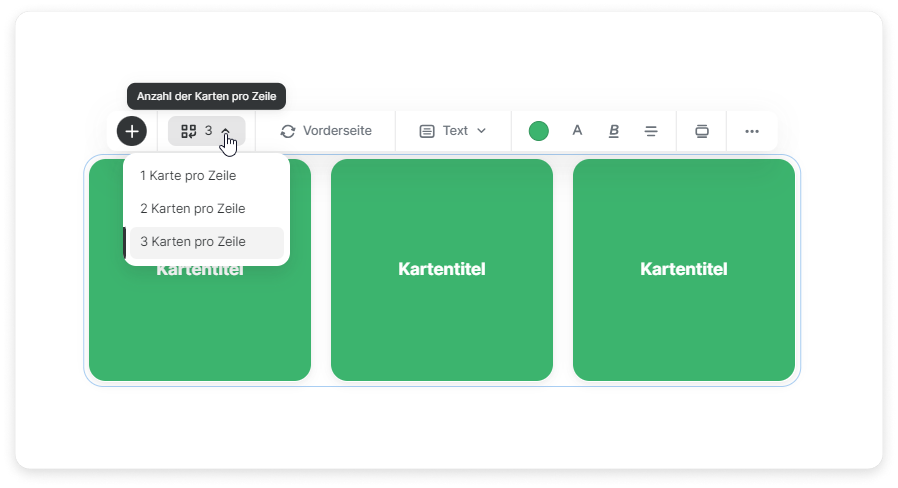The image size is (898, 488).
Task: Click the text block icon beside Text
Action: (x=427, y=131)
